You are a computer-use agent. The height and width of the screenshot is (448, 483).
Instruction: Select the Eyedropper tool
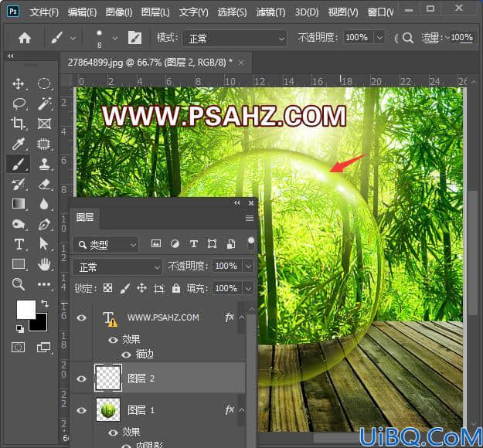point(19,144)
